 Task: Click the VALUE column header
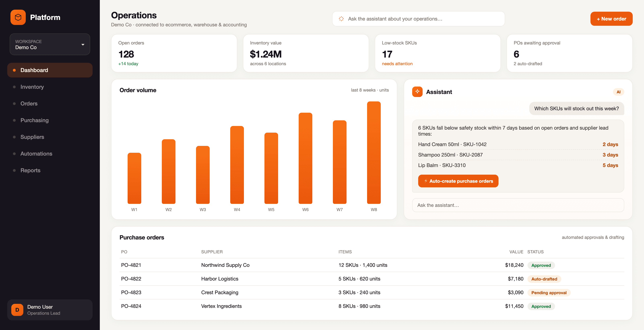[x=516, y=252]
